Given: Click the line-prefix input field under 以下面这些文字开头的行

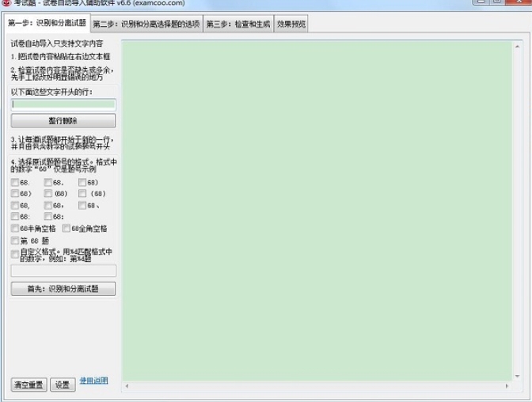Looking at the screenshot, I should coord(63,104).
